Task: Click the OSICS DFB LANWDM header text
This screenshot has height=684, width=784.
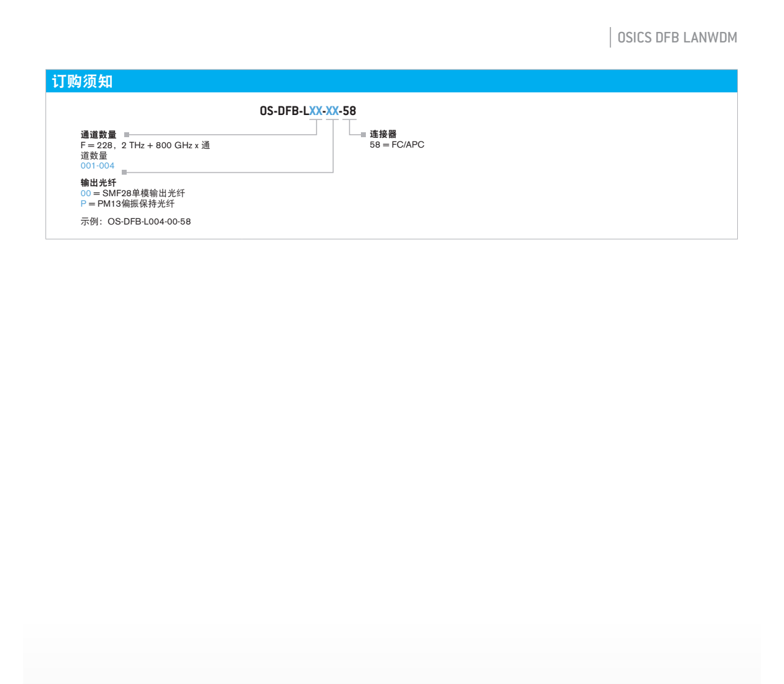Action: click(677, 38)
